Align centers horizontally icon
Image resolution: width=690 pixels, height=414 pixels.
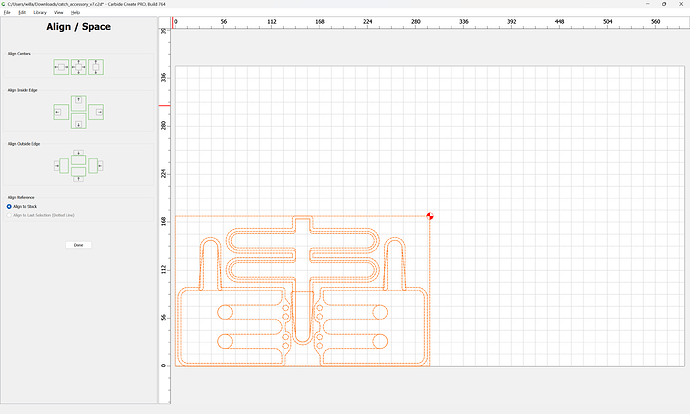click(x=61, y=67)
